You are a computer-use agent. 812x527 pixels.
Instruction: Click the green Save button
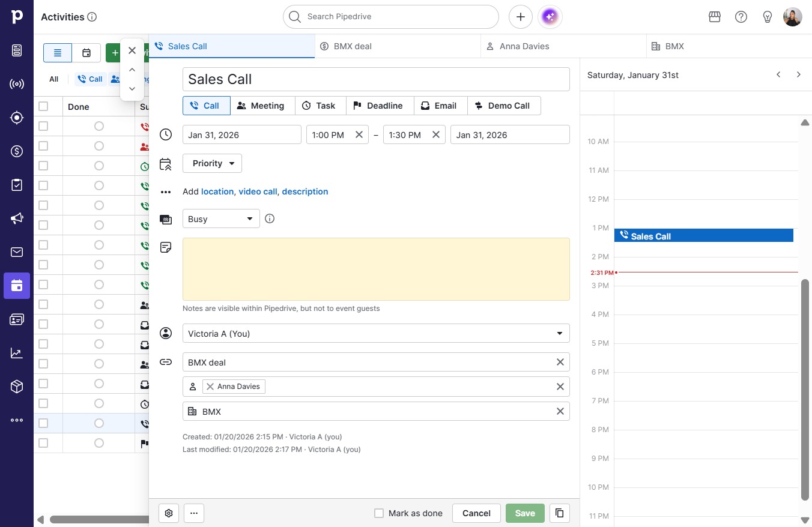click(x=525, y=513)
